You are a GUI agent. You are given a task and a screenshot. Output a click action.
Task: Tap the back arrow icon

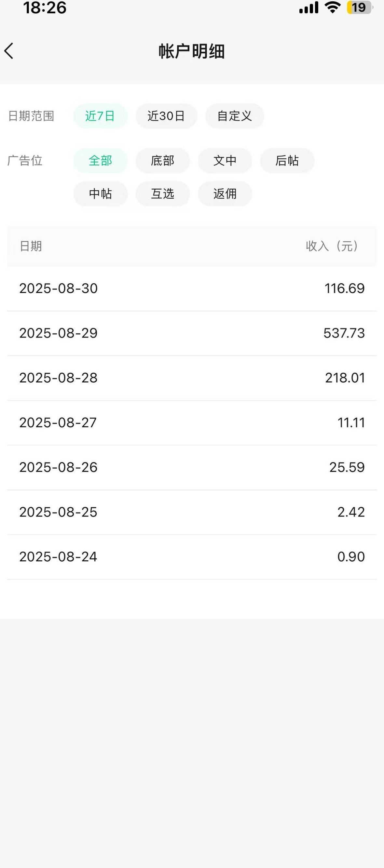pyautogui.click(x=9, y=51)
